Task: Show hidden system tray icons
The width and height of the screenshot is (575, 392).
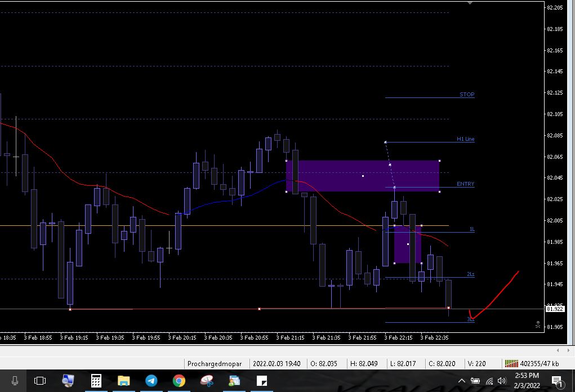Action: point(462,381)
